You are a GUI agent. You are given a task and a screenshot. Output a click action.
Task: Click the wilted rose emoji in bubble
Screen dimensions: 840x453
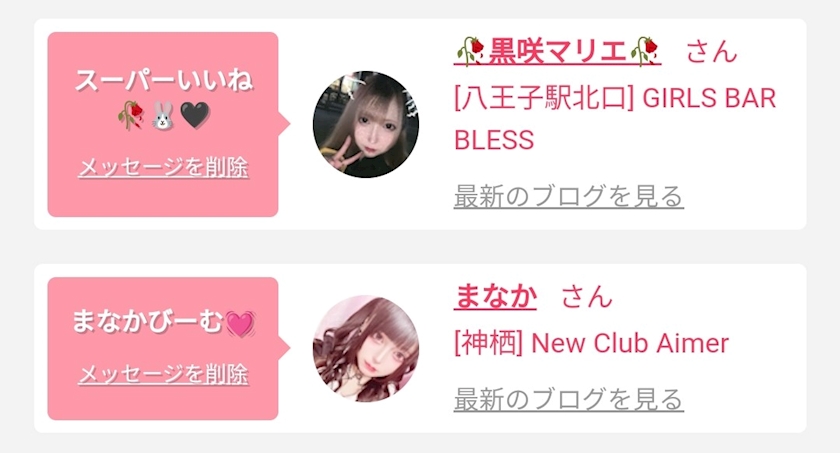click(131, 115)
